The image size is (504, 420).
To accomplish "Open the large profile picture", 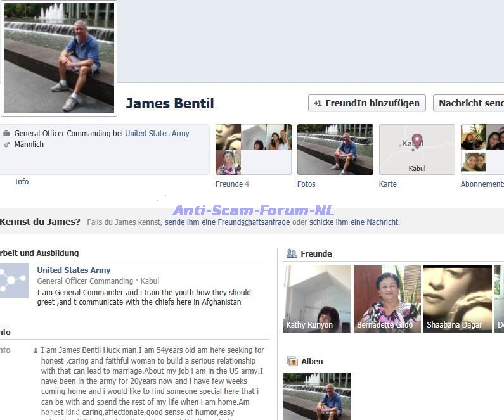I will click(59, 58).
